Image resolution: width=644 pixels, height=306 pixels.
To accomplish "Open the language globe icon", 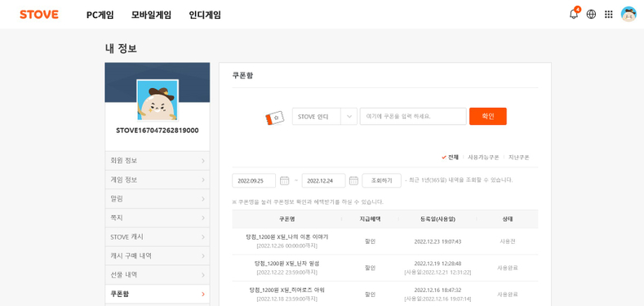I will point(591,15).
